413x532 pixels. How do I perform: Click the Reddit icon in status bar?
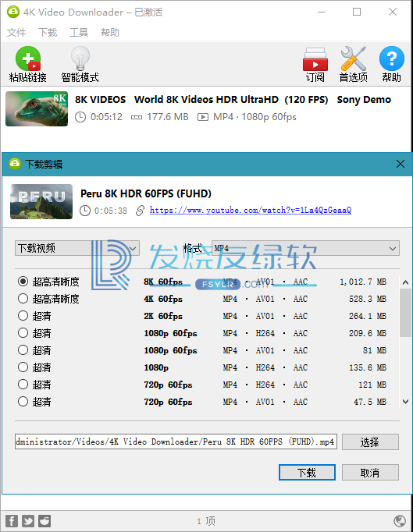(x=45, y=521)
